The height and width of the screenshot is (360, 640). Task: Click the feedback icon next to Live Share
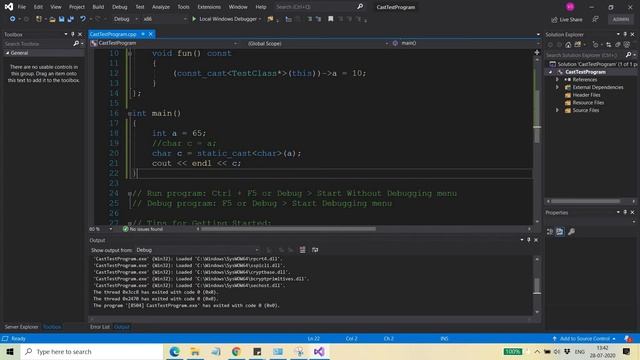[596, 19]
